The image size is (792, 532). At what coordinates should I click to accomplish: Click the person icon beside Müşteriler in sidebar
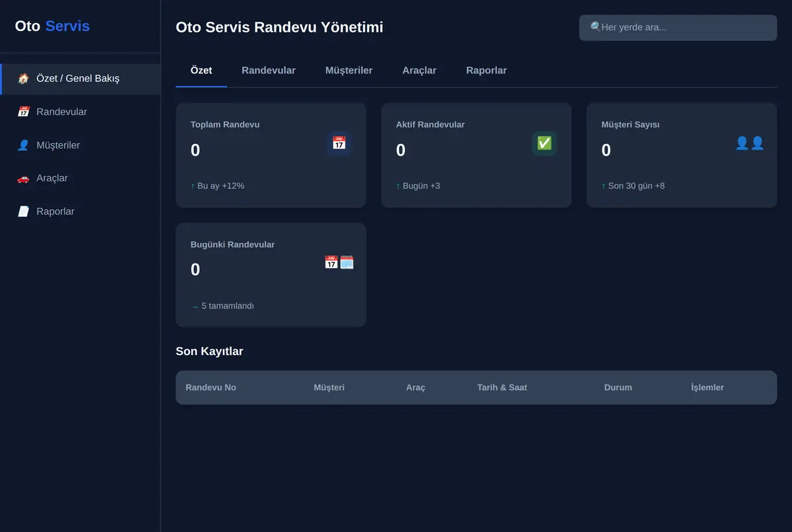[23, 145]
